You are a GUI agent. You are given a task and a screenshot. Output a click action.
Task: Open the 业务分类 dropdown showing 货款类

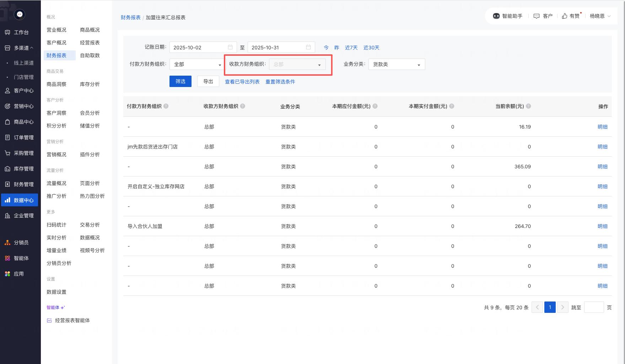point(397,64)
